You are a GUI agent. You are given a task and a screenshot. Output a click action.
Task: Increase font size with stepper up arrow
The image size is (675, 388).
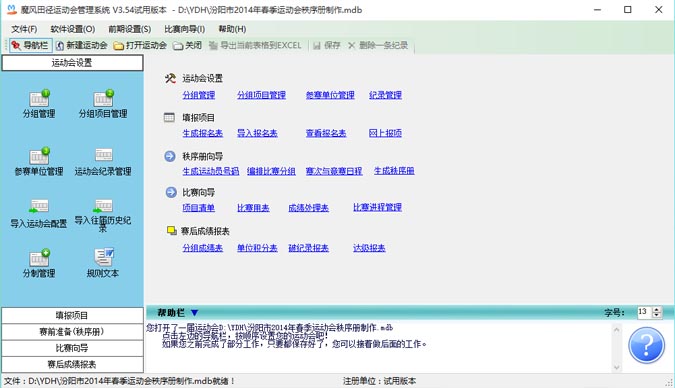[656, 309]
